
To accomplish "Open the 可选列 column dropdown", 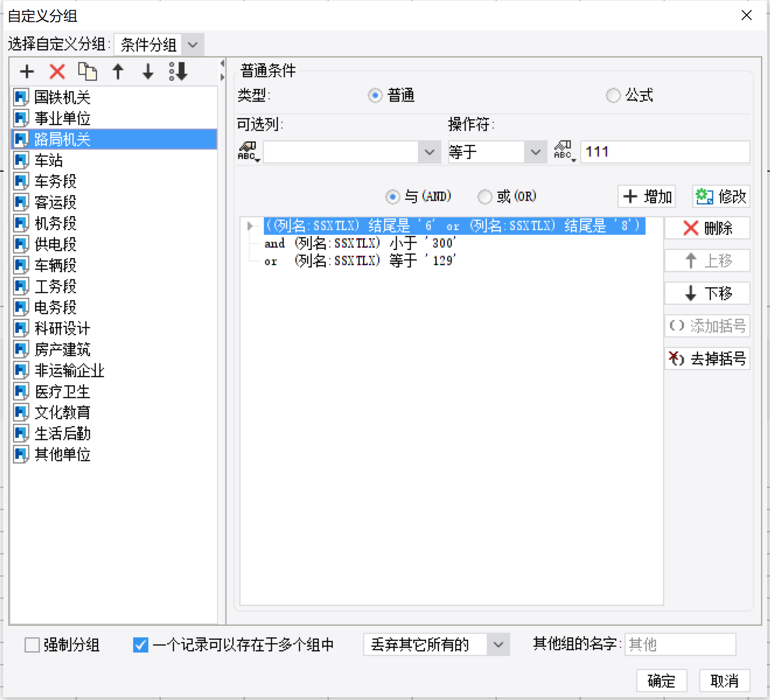I will (x=429, y=152).
